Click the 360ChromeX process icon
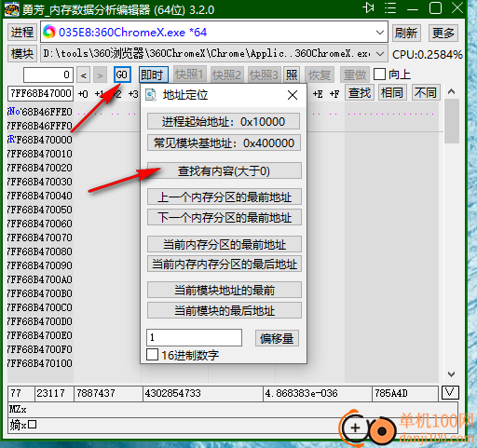This screenshot has height=448, width=477. point(49,32)
